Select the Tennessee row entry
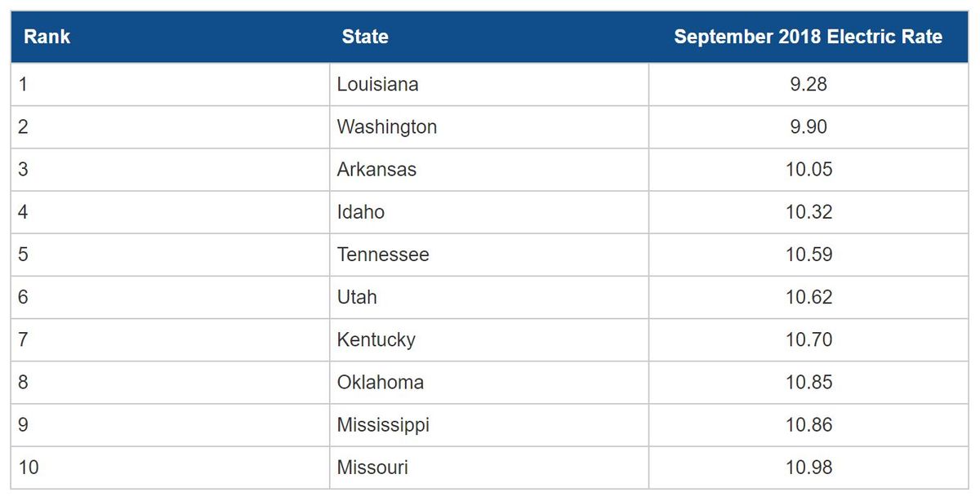This screenshot has width=980, height=501. (x=382, y=254)
